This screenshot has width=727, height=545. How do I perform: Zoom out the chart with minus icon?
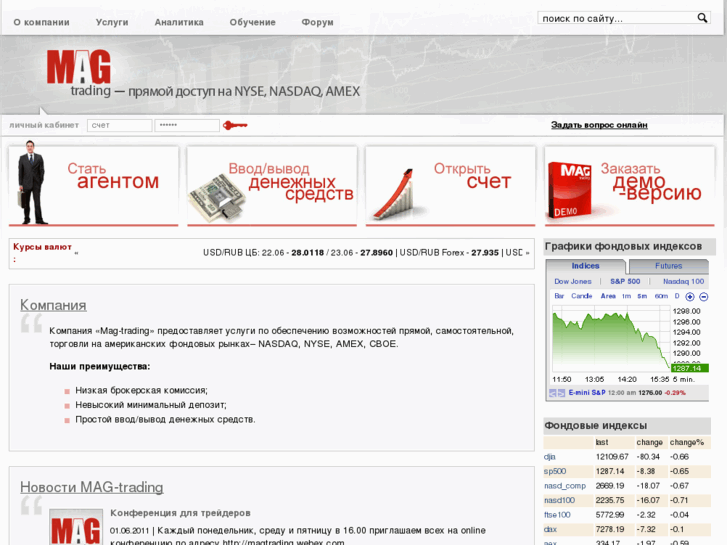click(x=703, y=296)
